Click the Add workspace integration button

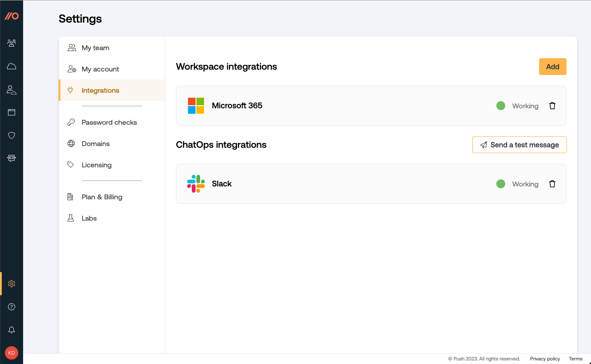pyautogui.click(x=553, y=67)
